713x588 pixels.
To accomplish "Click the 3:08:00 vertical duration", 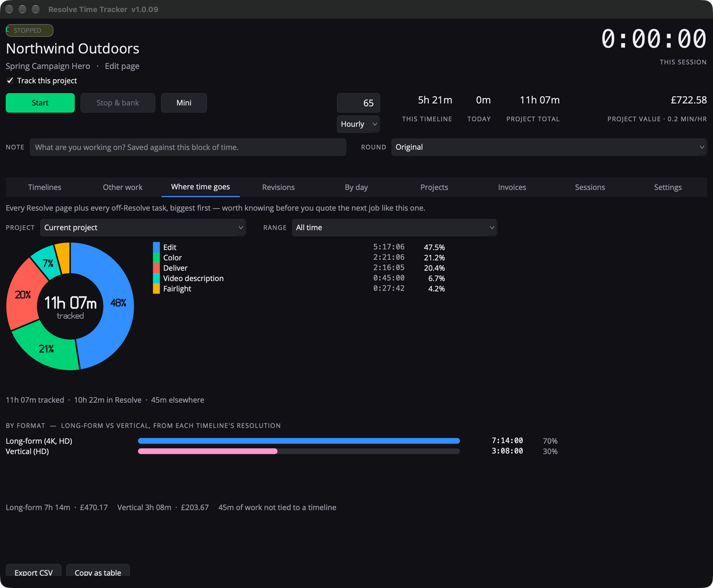I will tap(507, 451).
